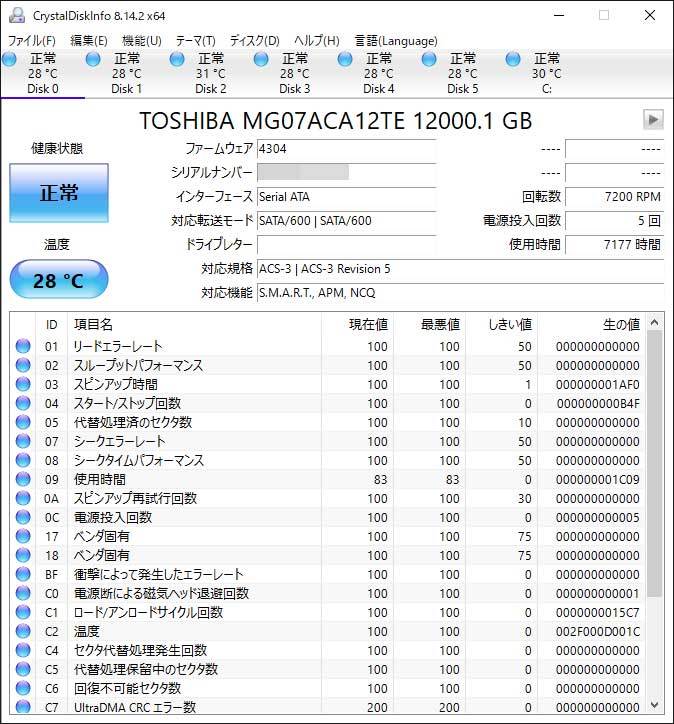Select the Disk 0 tab
This screenshot has height=724, width=674.
[42, 73]
